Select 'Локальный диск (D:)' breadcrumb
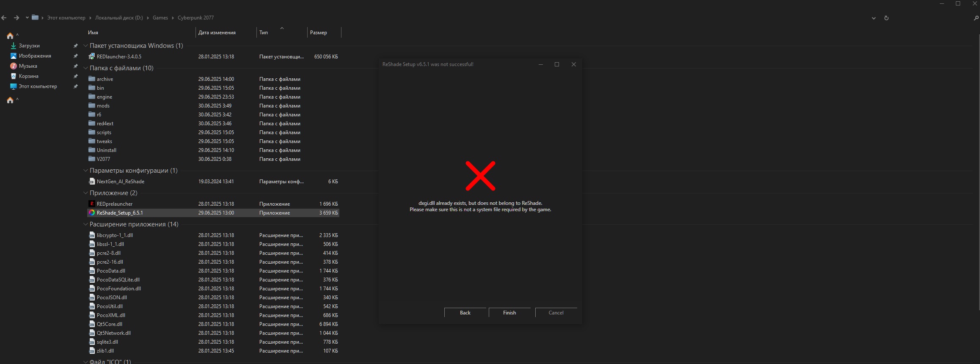The width and height of the screenshot is (980, 364). [x=119, y=18]
